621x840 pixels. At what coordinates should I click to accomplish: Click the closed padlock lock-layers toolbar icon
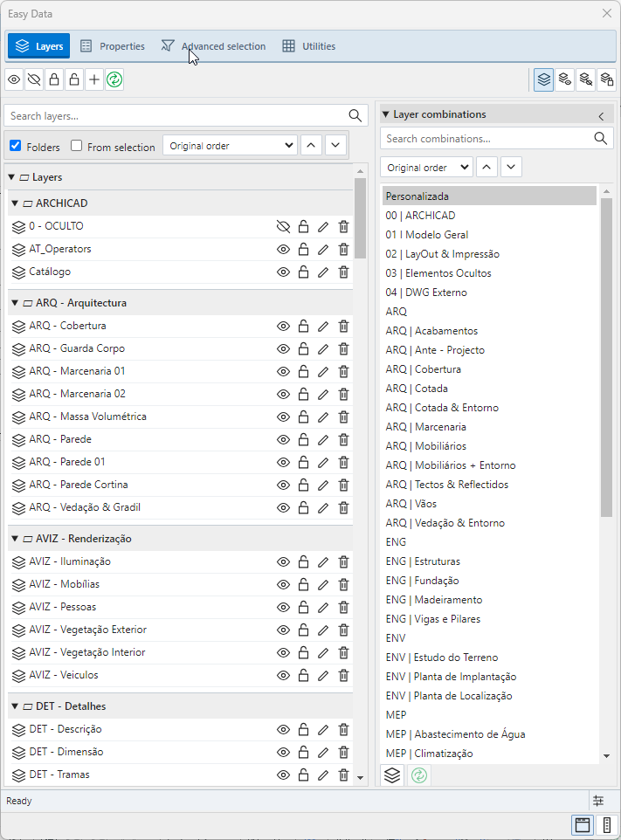(x=54, y=79)
